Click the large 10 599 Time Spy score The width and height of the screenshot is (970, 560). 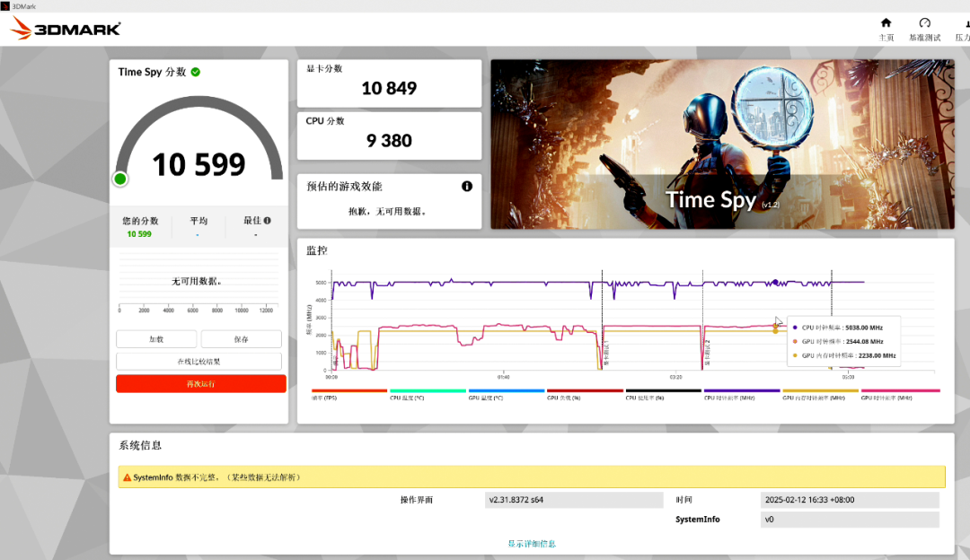[x=198, y=164]
